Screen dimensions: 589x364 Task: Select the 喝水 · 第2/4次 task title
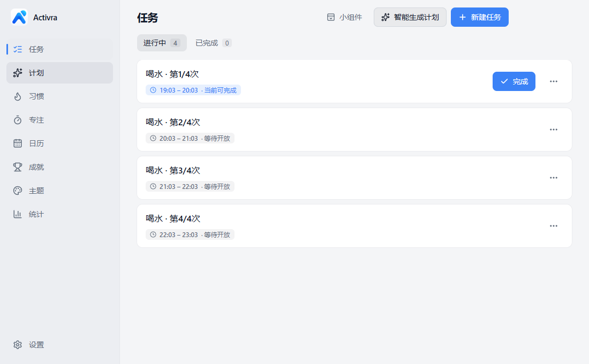[x=173, y=122]
